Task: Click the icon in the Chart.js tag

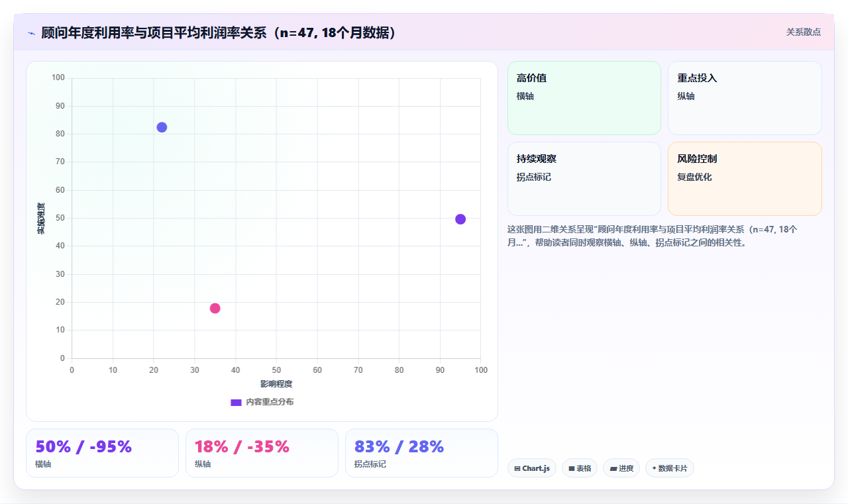Action: 517,469
